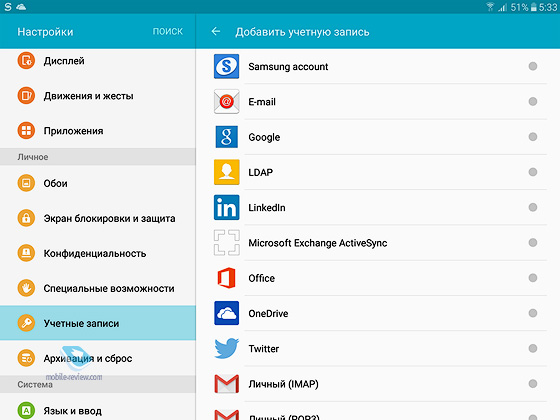
Task: Tap the S notification icon in status bar
Action: coord(8,7)
